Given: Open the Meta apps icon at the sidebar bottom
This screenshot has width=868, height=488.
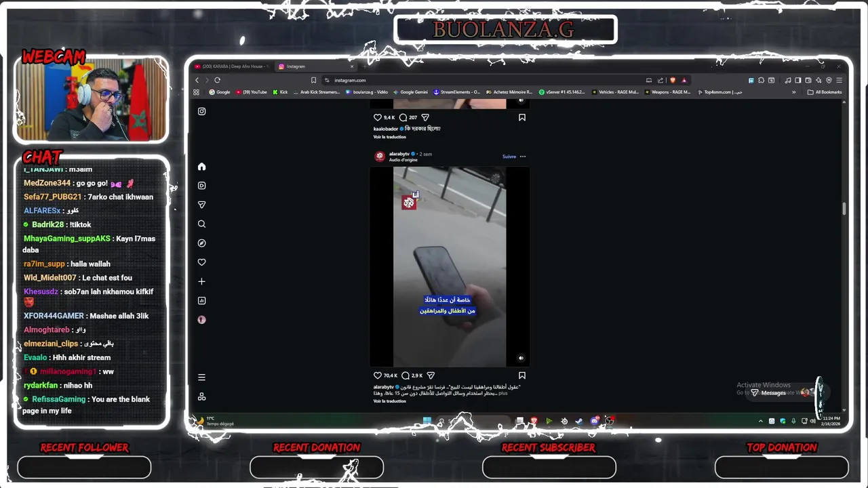Looking at the screenshot, I should tap(201, 396).
